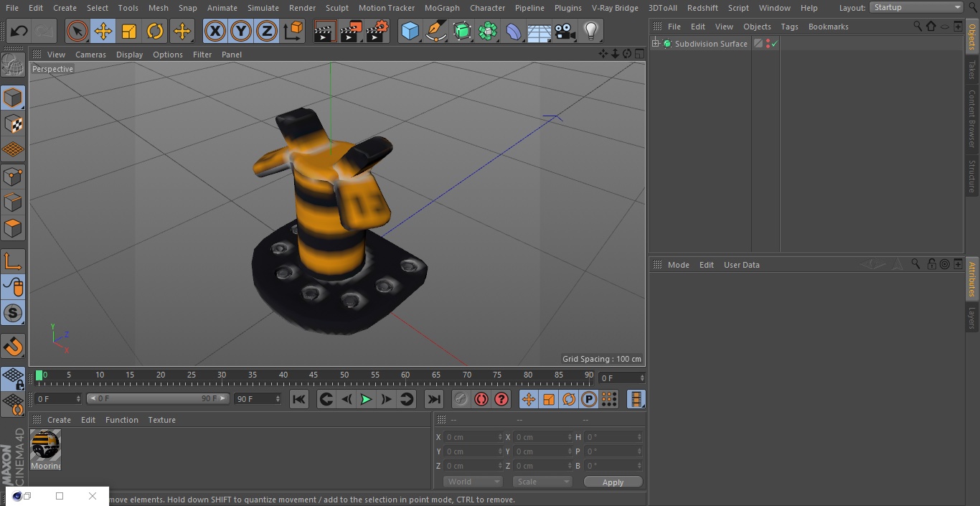Switch to Edges mode

[x=13, y=202]
